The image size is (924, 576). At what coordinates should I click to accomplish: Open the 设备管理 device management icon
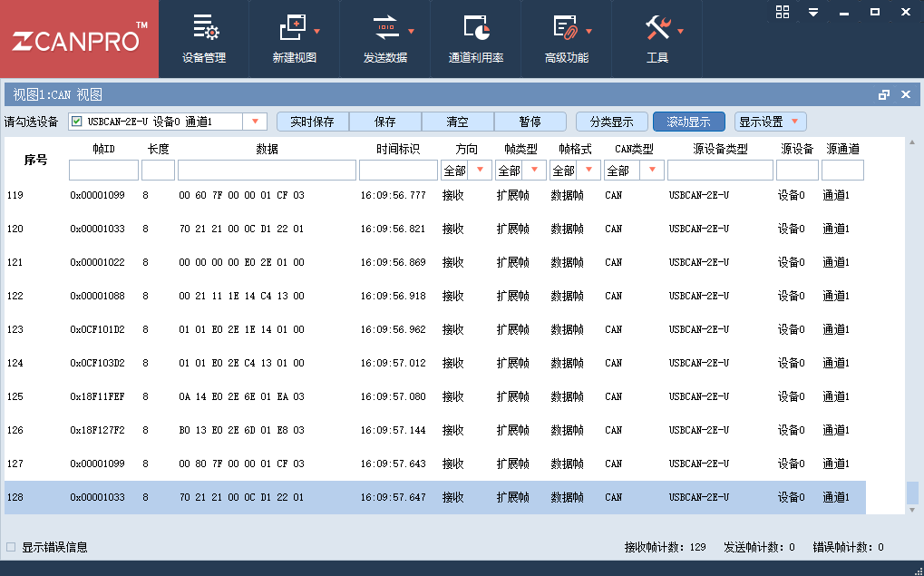point(203,36)
